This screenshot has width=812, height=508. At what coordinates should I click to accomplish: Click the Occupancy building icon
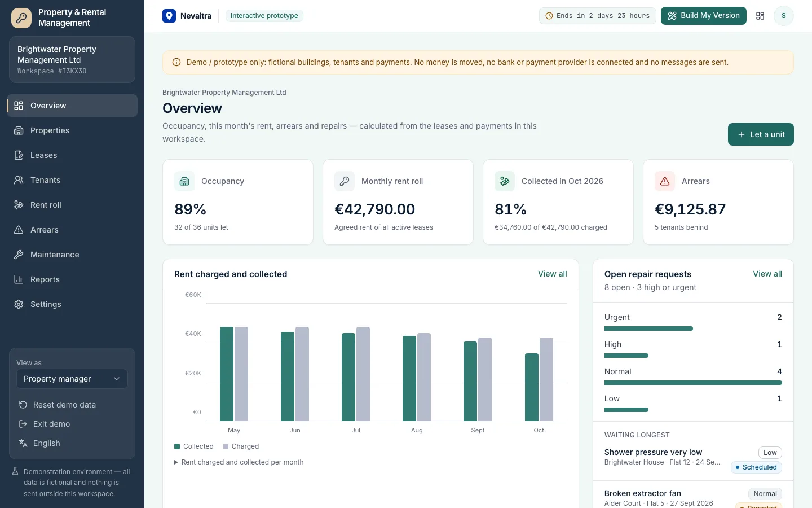tap(184, 181)
